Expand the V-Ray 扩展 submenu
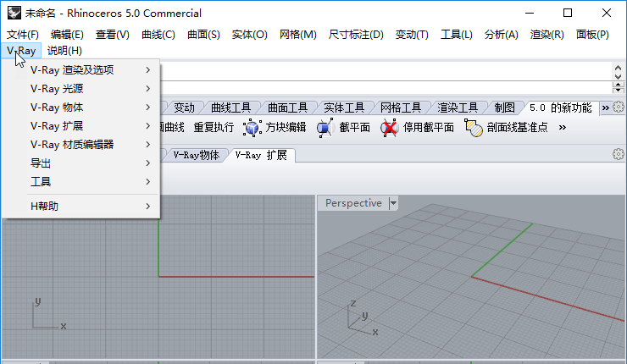Viewport: 627px width, 364px height. tap(81, 126)
